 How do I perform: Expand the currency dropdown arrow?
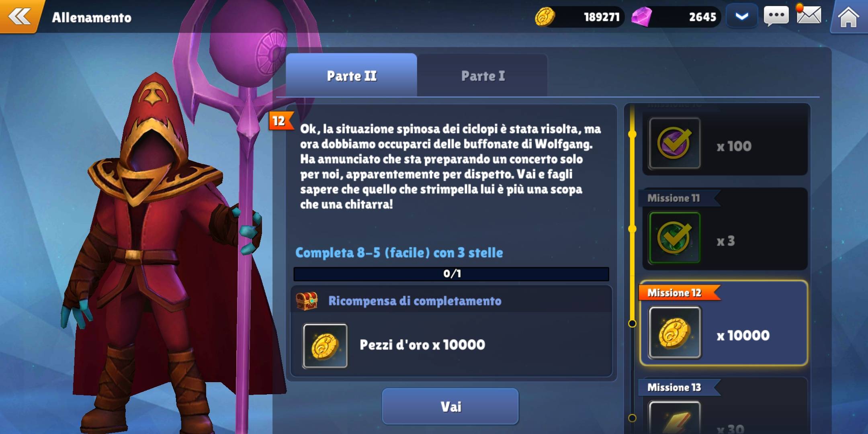tap(741, 16)
